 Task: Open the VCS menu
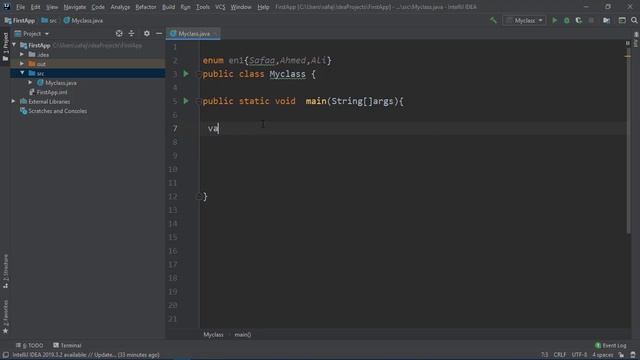tap(220, 7)
